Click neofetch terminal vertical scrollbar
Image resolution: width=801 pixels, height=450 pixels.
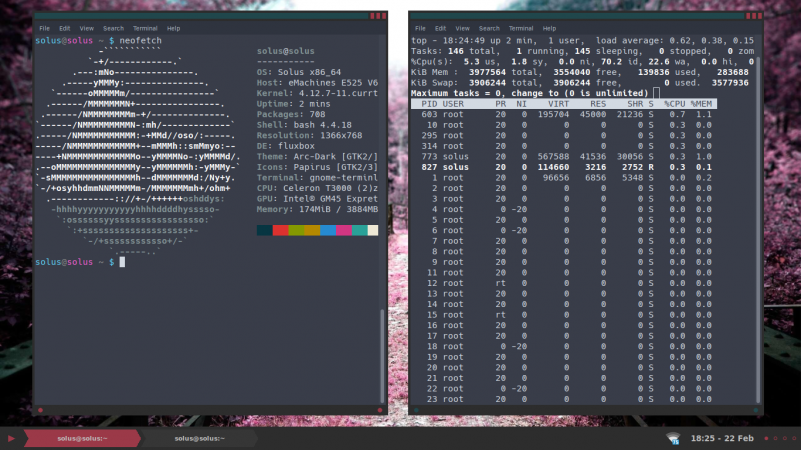coord(382,356)
